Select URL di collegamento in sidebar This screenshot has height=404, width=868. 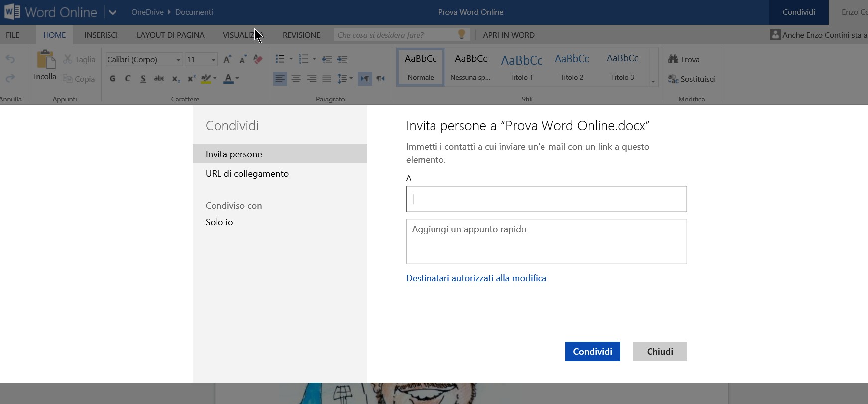click(x=247, y=174)
